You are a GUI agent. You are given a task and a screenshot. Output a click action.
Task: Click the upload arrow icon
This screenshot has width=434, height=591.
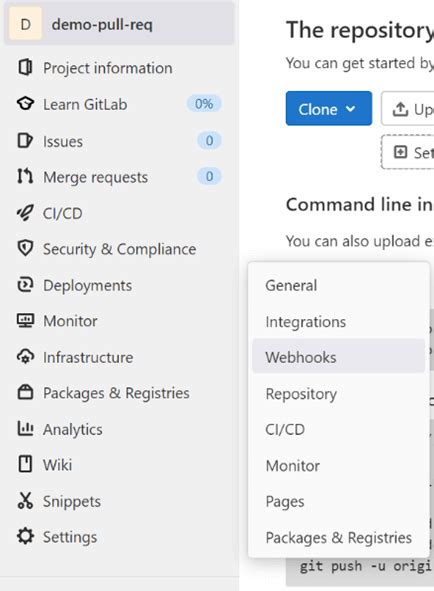tap(400, 109)
